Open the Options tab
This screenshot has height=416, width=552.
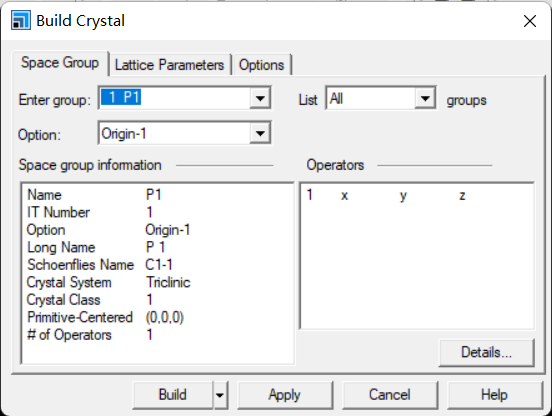tap(261, 65)
